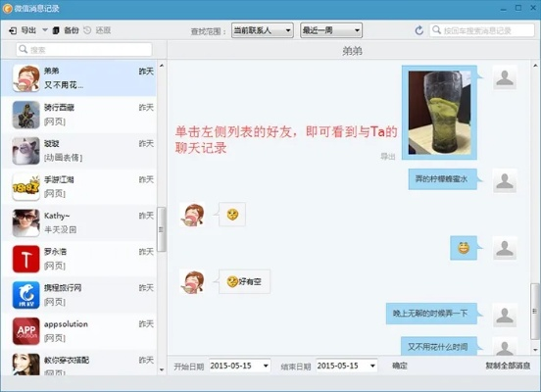Image resolution: width=541 pixels, height=392 pixels.
Task: Click the contact list scroll-up arrow
Action: click(x=162, y=66)
